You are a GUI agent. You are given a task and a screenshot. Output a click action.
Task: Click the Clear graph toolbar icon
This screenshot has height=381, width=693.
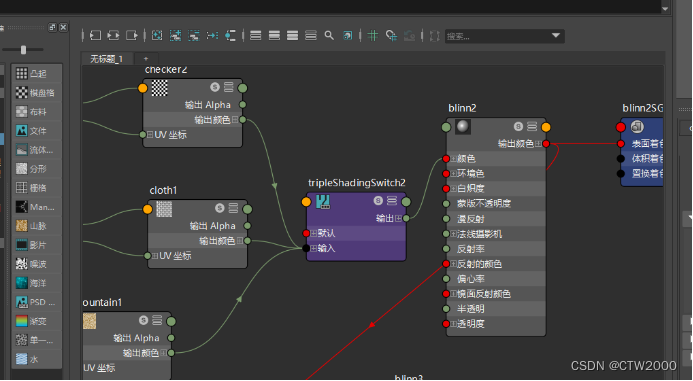[157, 35]
